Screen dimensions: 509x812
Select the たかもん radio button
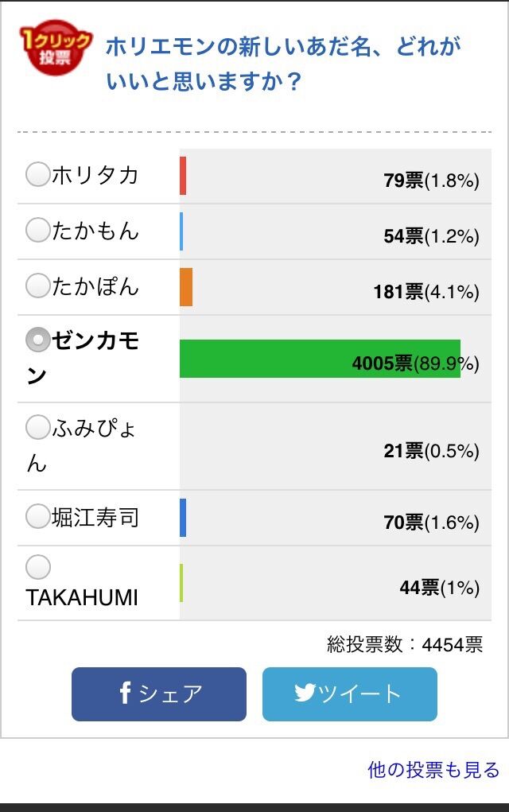37,230
